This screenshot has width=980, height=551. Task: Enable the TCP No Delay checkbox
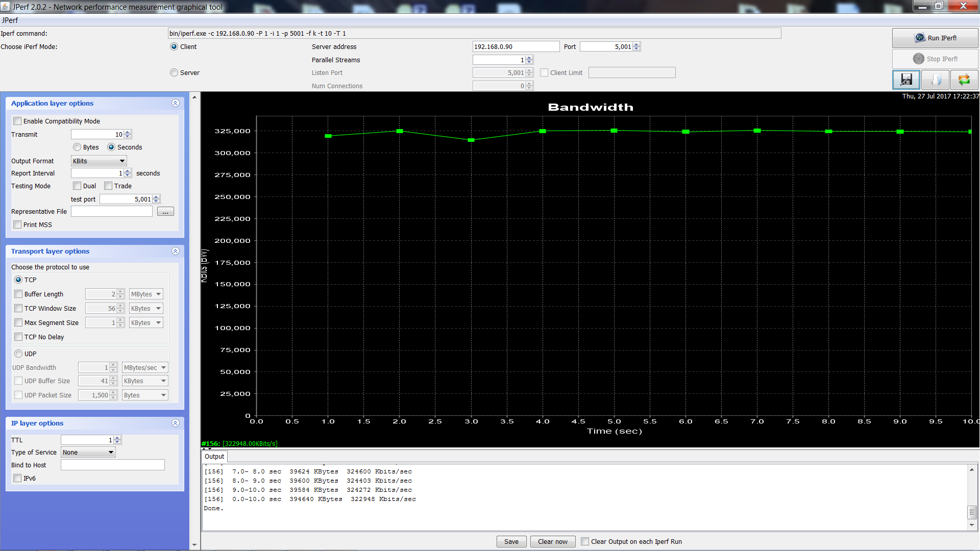tap(19, 337)
